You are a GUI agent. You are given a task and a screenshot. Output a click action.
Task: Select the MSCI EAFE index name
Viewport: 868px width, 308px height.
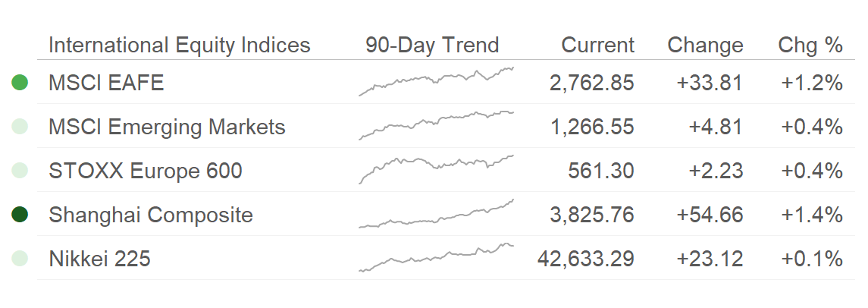(x=106, y=83)
